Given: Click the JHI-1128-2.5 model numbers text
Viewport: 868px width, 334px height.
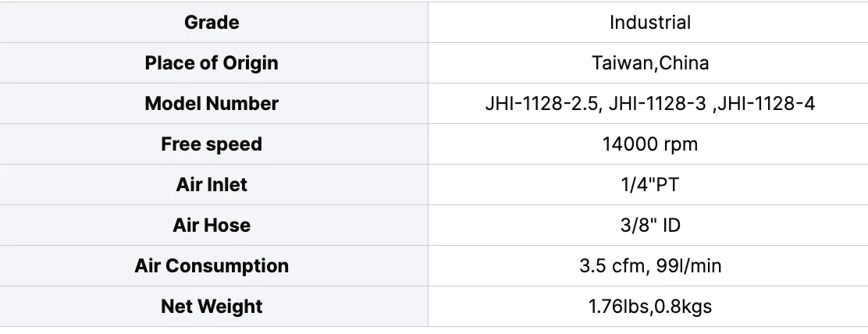Looking at the screenshot, I should pos(650,104).
